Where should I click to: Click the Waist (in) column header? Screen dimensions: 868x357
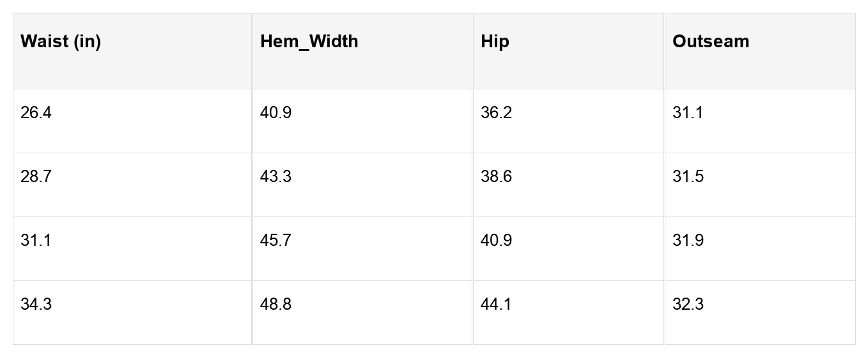(x=61, y=42)
